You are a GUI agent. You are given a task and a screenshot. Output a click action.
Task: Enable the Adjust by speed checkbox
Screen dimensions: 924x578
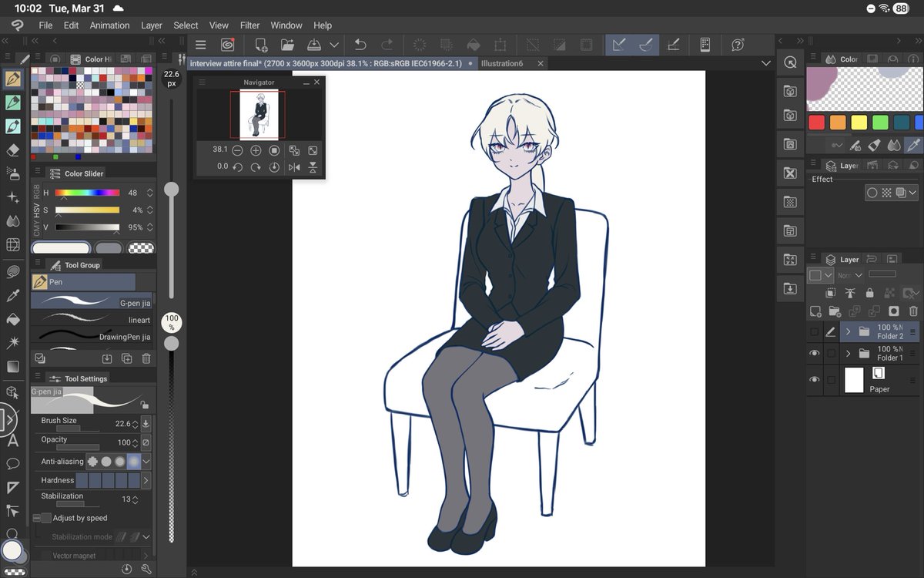point(46,518)
